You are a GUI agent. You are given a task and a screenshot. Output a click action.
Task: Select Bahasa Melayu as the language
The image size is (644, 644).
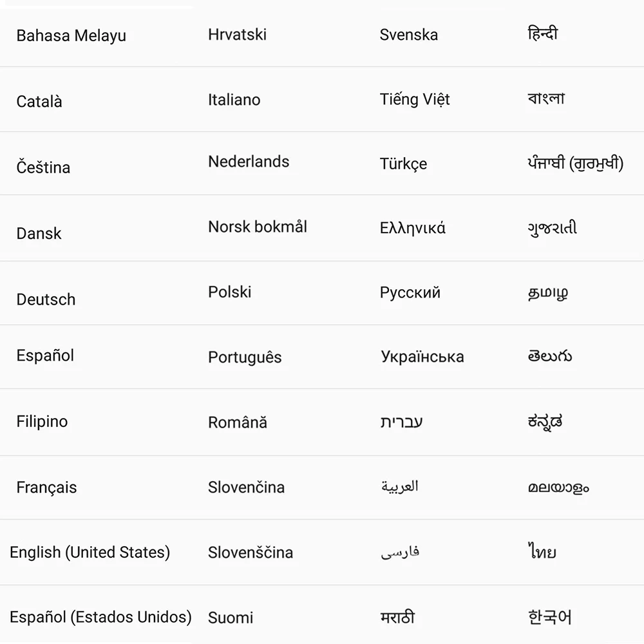pyautogui.click(x=71, y=36)
